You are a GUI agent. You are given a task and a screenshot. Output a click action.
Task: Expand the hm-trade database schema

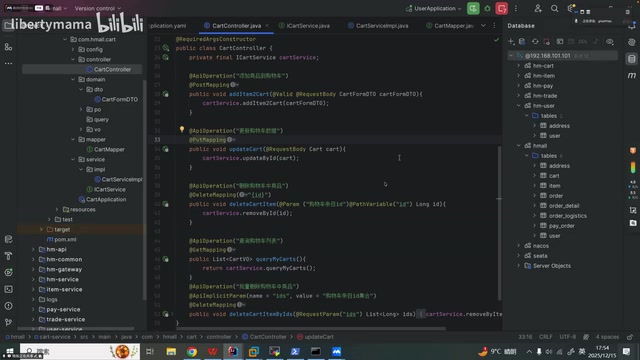pos(519,96)
